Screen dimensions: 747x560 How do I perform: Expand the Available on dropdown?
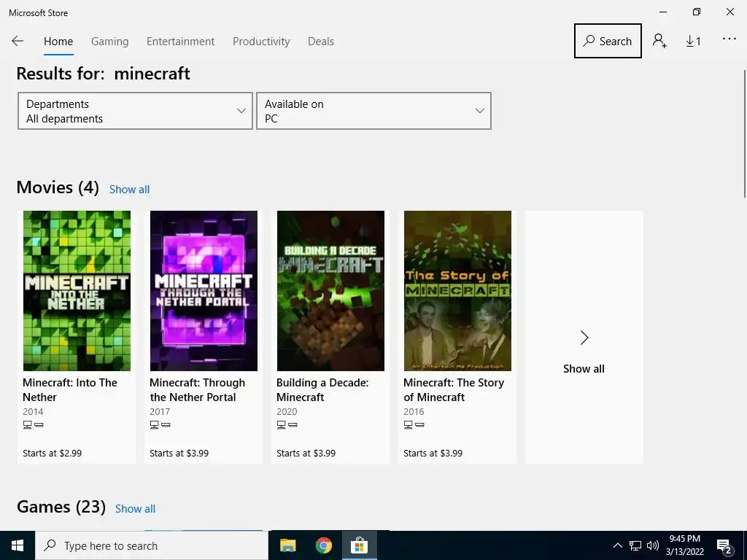click(373, 111)
